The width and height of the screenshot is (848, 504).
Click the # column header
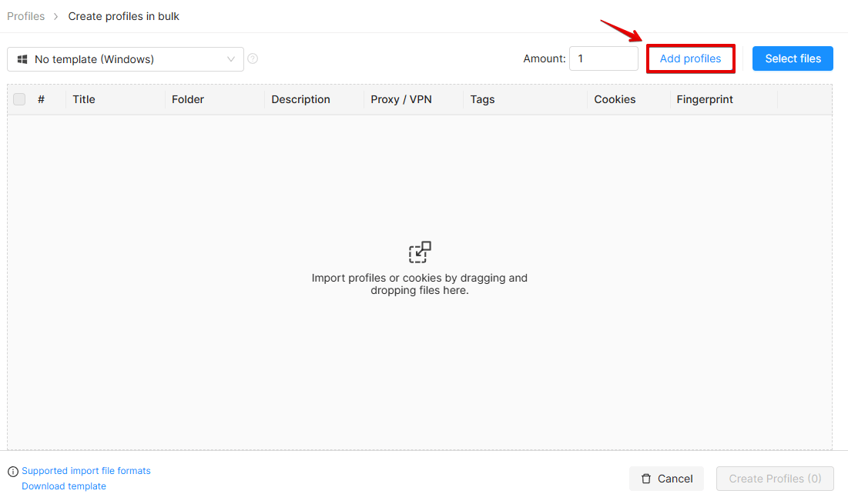(x=41, y=99)
